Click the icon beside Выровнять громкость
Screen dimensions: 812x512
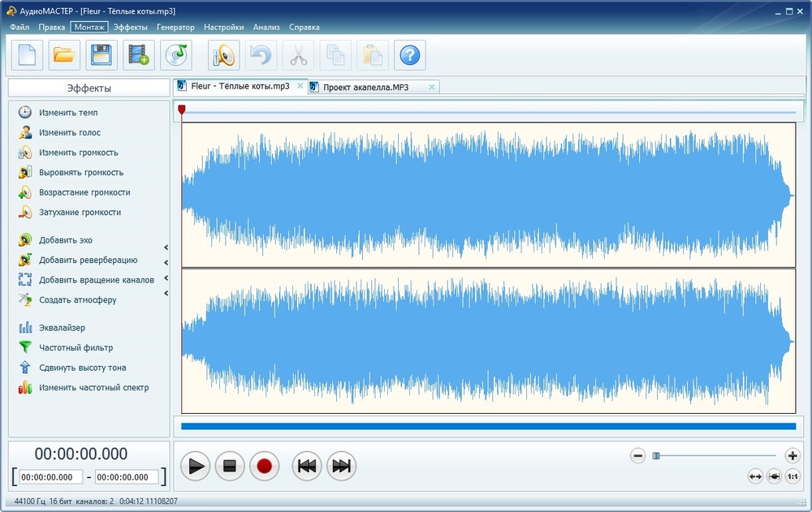click(25, 172)
